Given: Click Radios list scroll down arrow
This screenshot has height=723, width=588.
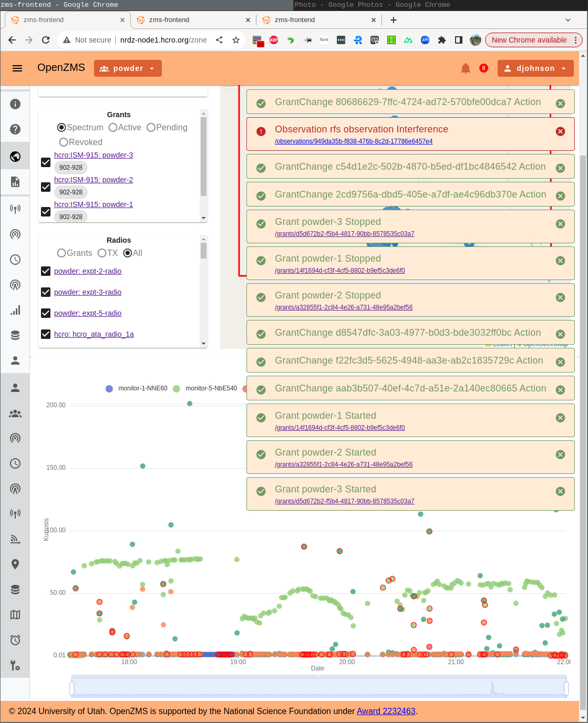Looking at the screenshot, I should [203, 344].
